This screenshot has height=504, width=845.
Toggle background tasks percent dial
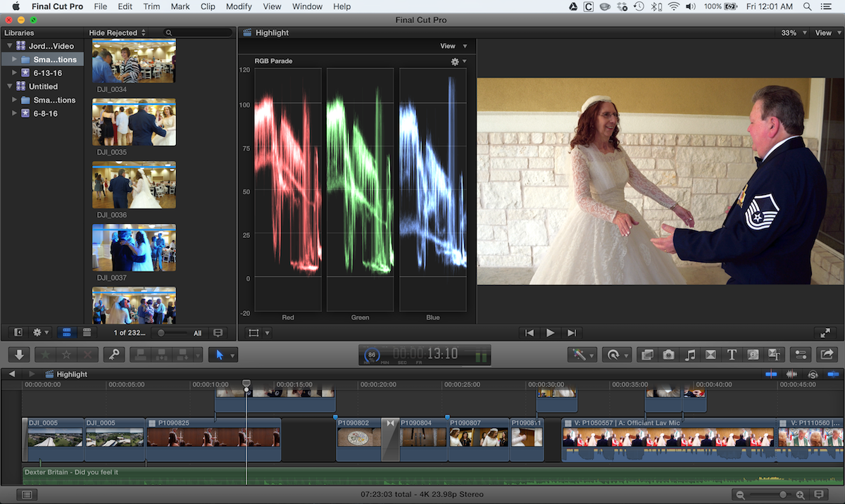pyautogui.click(x=372, y=355)
